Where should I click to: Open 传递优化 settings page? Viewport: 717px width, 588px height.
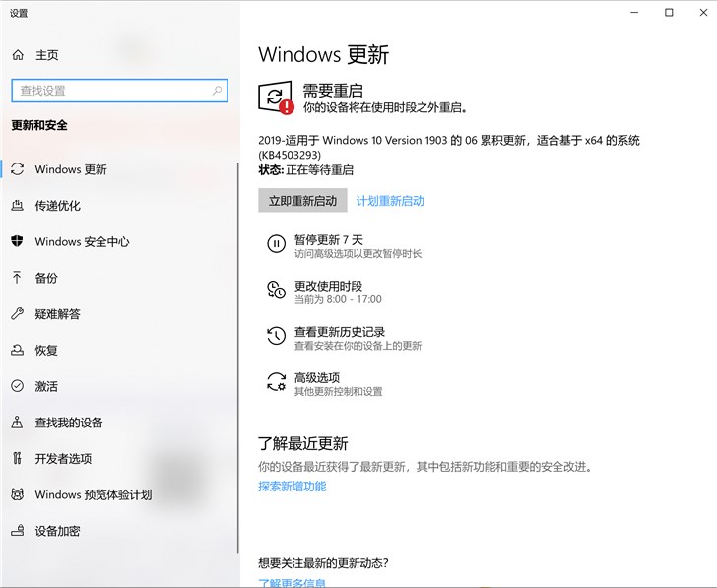119,205
